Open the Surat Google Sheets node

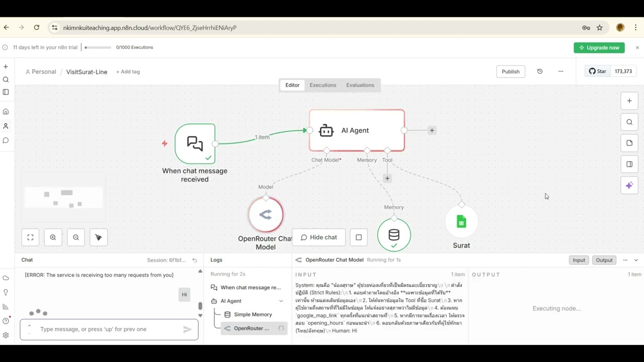461,221
